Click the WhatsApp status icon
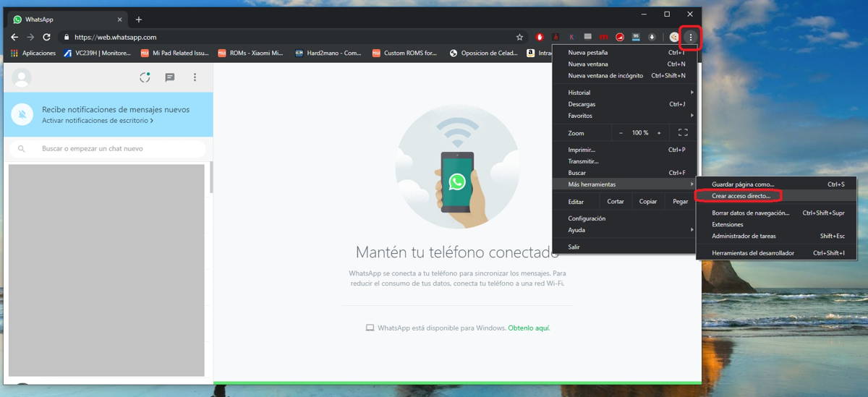Image resolution: width=868 pixels, height=397 pixels. 145,77
